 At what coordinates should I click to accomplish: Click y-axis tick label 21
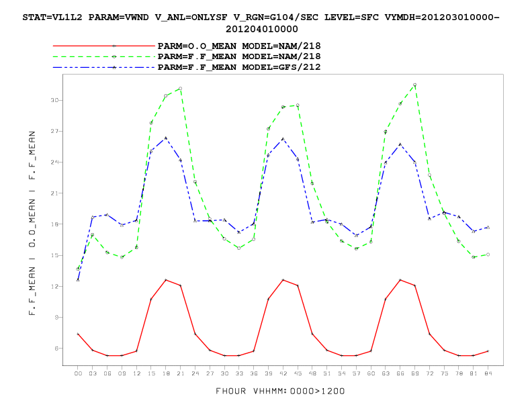tap(54, 193)
